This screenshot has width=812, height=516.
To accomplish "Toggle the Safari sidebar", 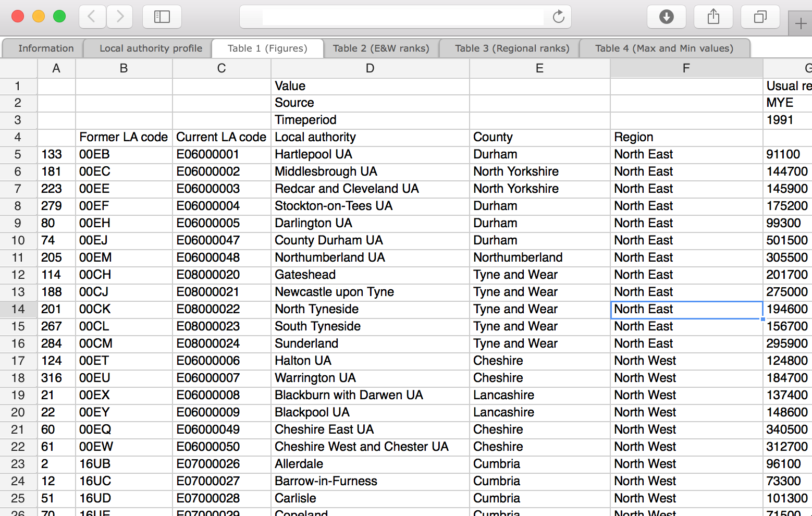I will (x=162, y=16).
